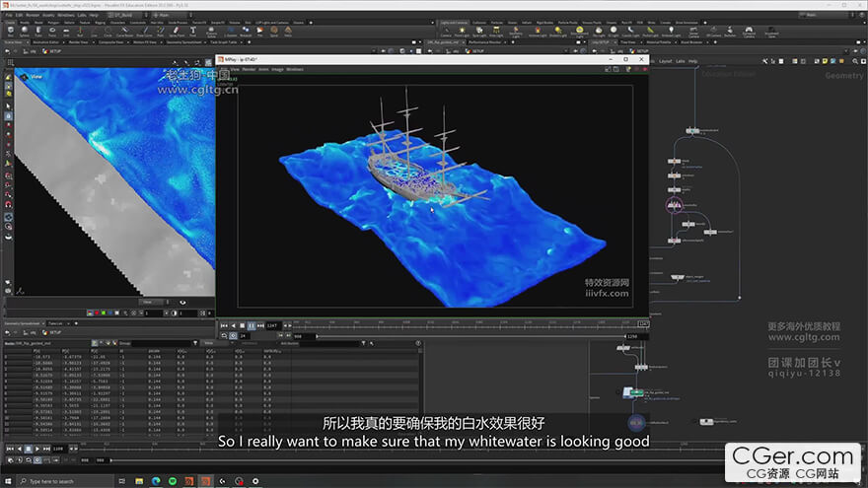Select the Box shelf tool

[11, 31]
